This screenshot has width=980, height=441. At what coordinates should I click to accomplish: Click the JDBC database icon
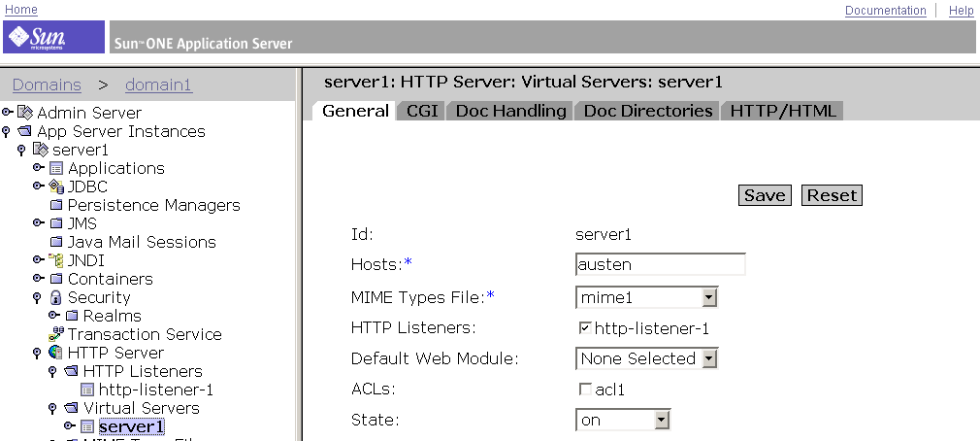56,187
